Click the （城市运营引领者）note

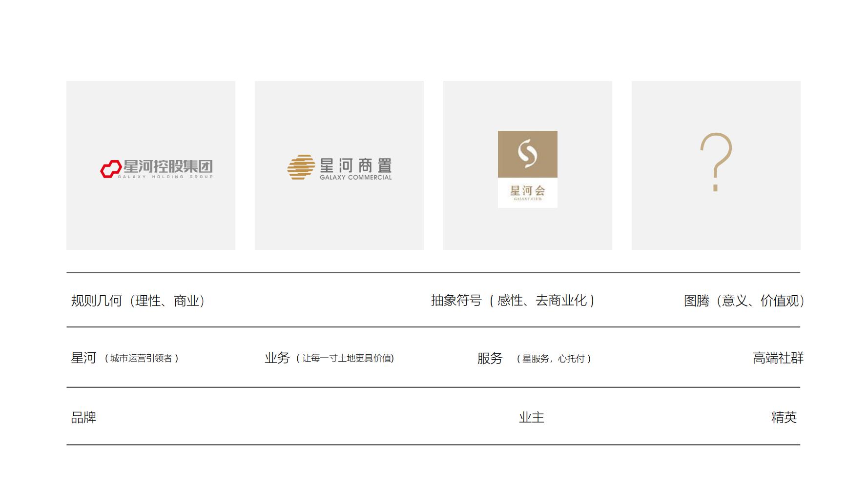tap(142, 358)
